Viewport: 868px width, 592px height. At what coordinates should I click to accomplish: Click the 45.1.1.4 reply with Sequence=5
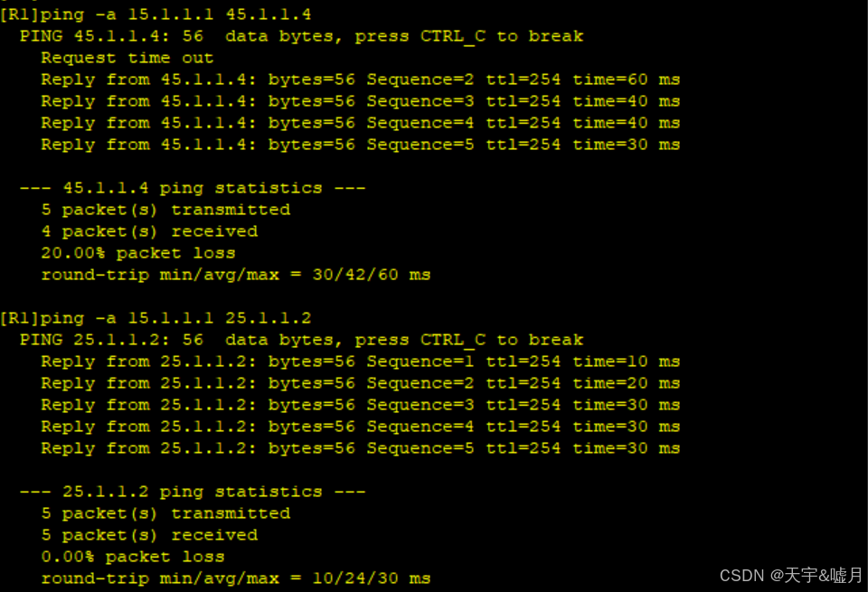tap(361, 145)
